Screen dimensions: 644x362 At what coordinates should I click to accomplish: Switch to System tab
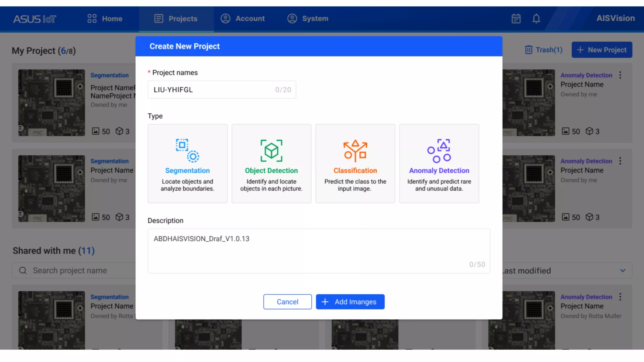308,19
